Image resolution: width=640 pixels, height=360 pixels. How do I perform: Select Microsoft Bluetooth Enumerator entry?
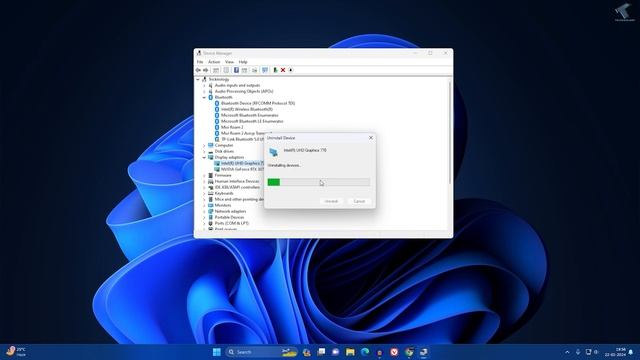[x=249, y=116]
